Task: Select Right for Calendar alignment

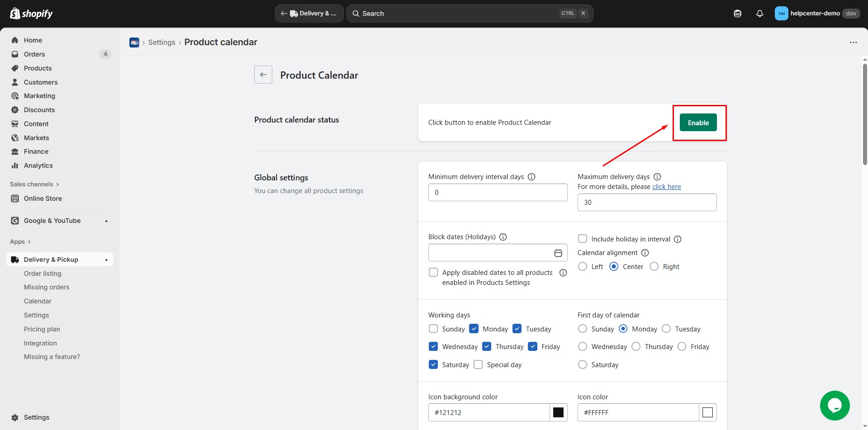Action: coord(654,266)
